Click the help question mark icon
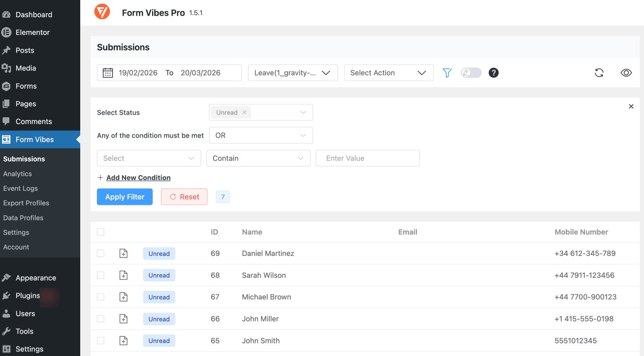The height and width of the screenshot is (356, 644). tap(493, 72)
